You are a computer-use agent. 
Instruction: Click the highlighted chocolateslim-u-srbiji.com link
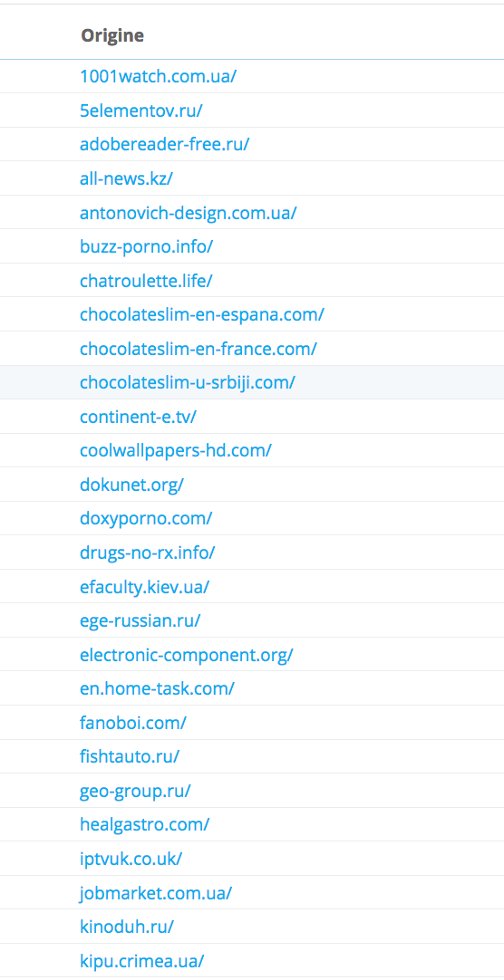(188, 382)
